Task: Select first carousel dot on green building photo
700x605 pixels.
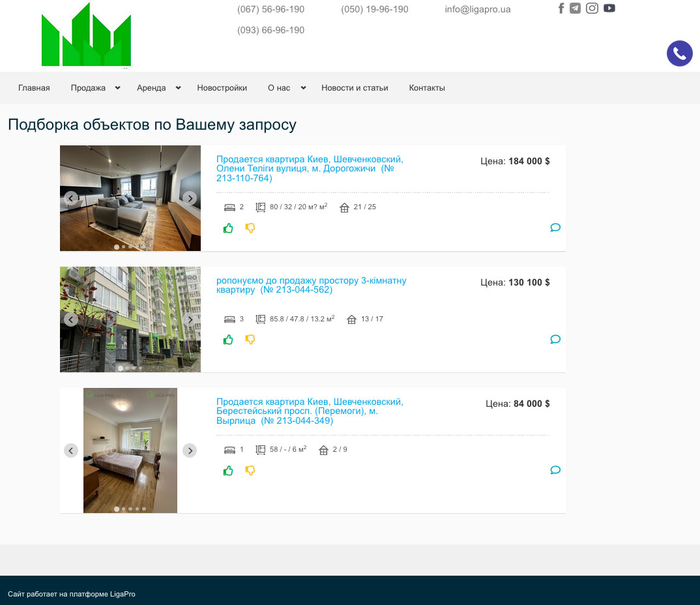Action: click(x=121, y=368)
